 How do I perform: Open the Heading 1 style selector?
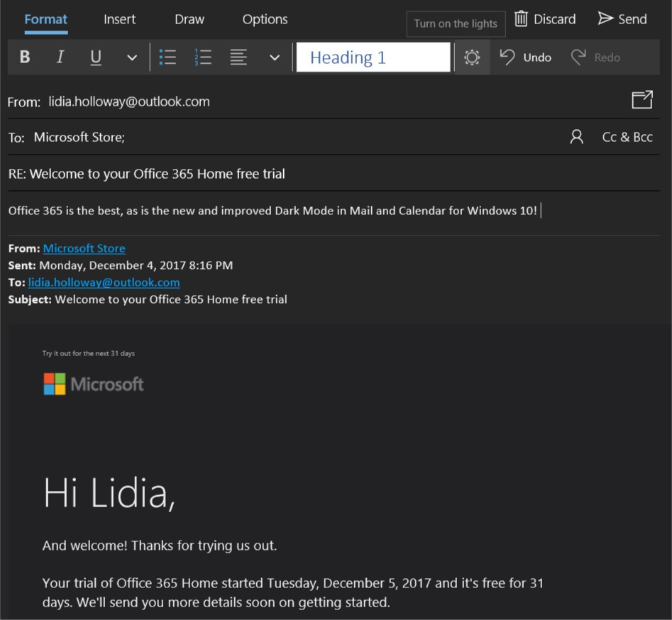pos(373,57)
